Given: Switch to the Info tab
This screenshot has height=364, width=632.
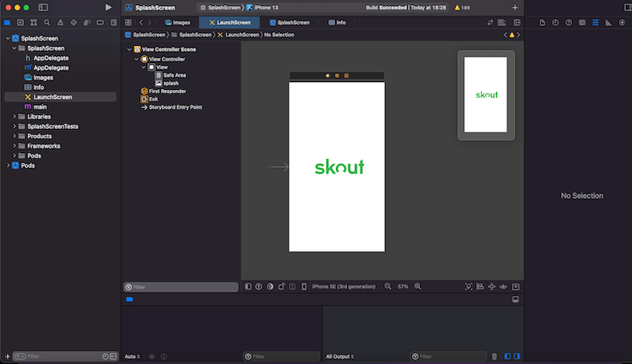Looking at the screenshot, I should click(338, 22).
